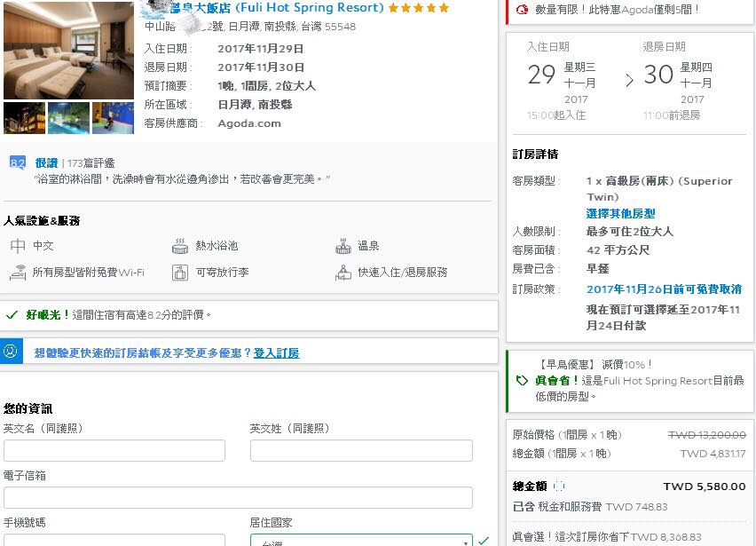Open the pool photo thumbnail
Screen dimensions: 756x546
(x=68, y=118)
